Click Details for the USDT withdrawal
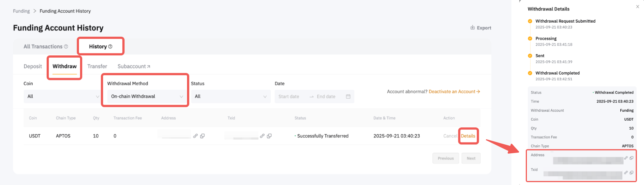 [x=468, y=136]
